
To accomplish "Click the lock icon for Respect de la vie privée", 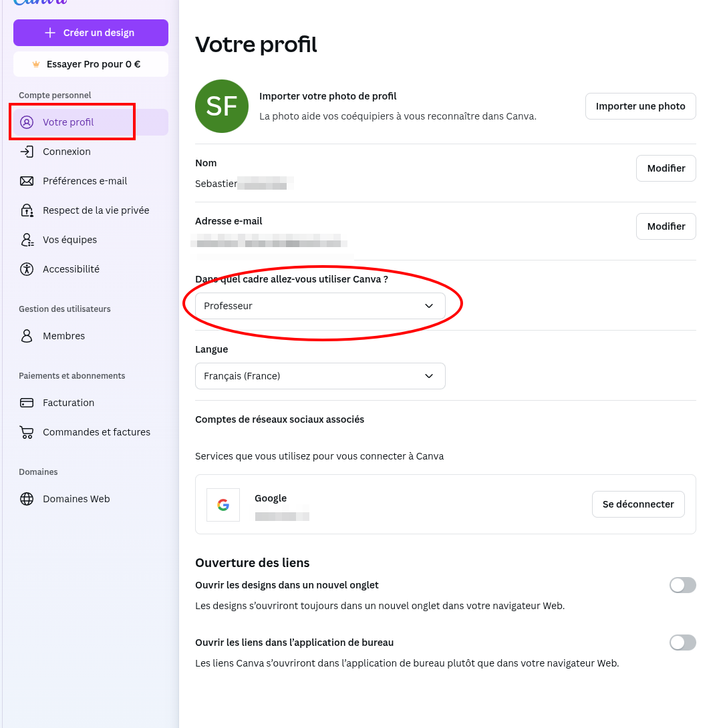I will (27, 210).
